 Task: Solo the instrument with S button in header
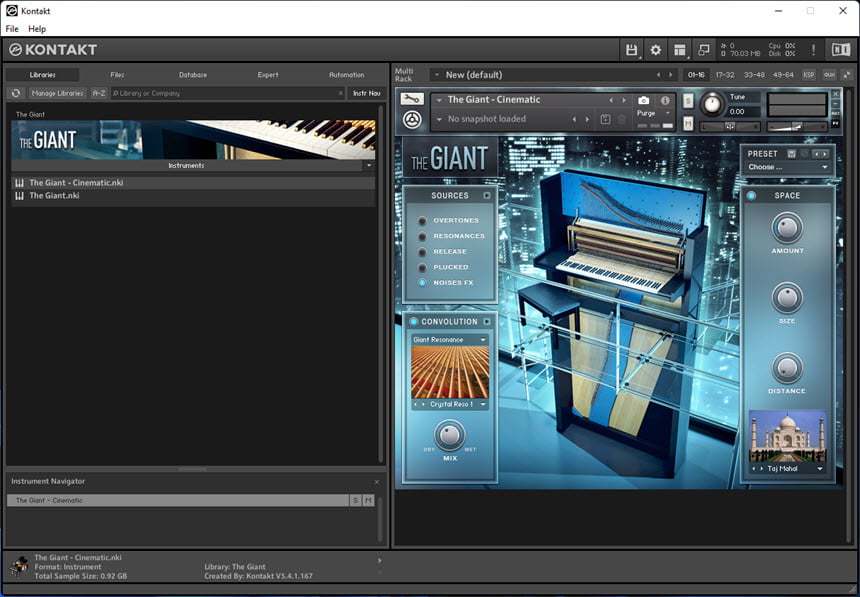click(x=688, y=101)
